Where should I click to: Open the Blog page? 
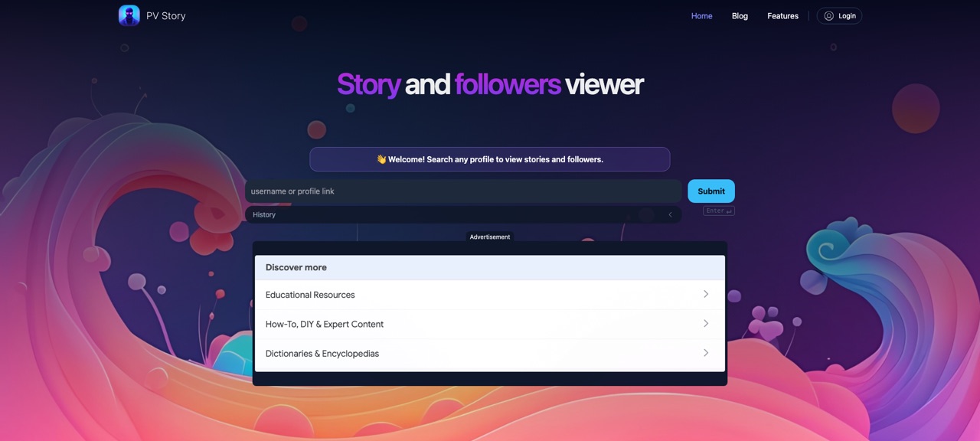[x=740, y=16]
